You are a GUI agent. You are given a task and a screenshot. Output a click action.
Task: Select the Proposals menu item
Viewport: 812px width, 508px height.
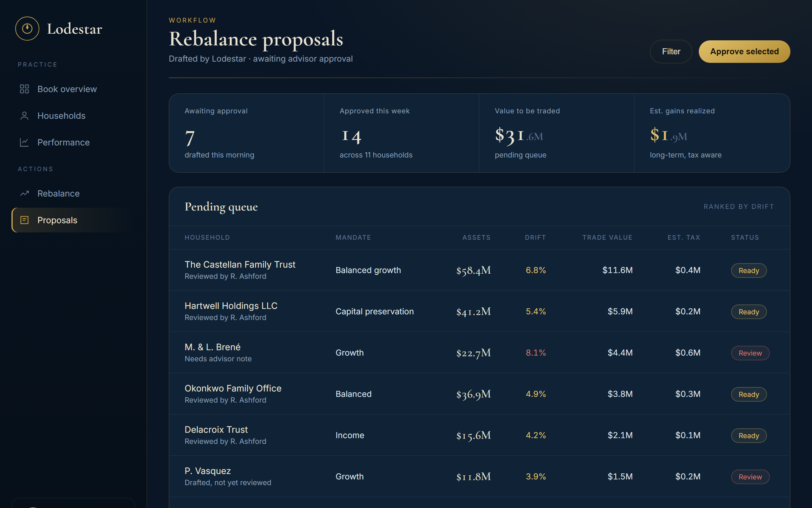click(x=73, y=220)
